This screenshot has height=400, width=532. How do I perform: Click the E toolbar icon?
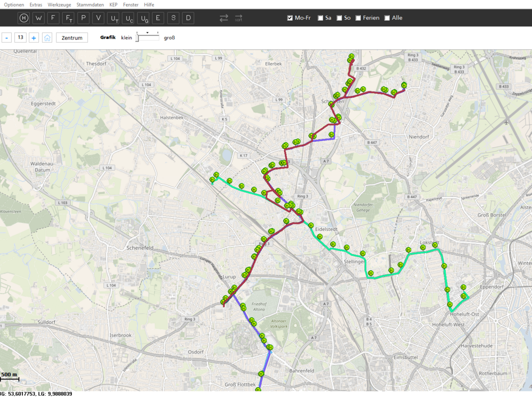click(x=158, y=18)
